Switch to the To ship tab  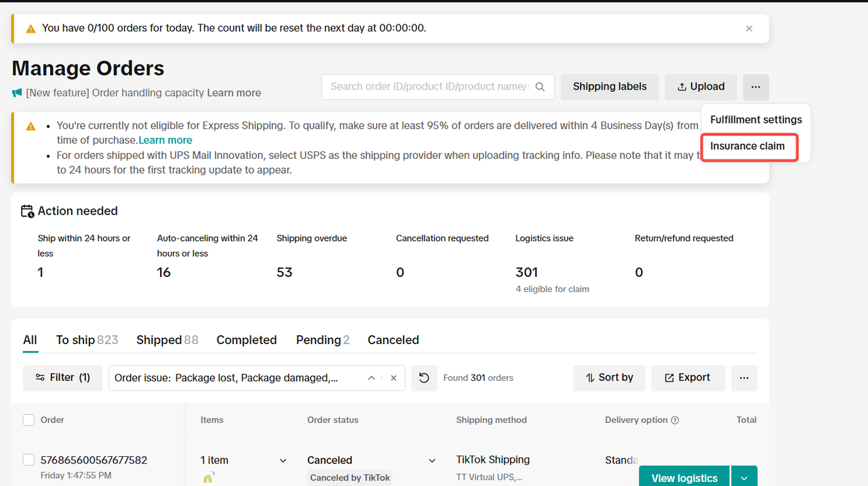[x=86, y=340]
